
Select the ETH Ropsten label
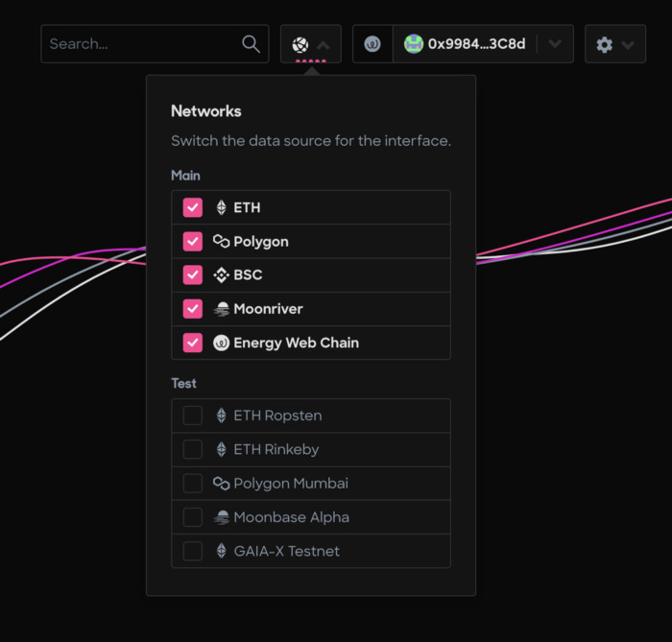click(277, 416)
